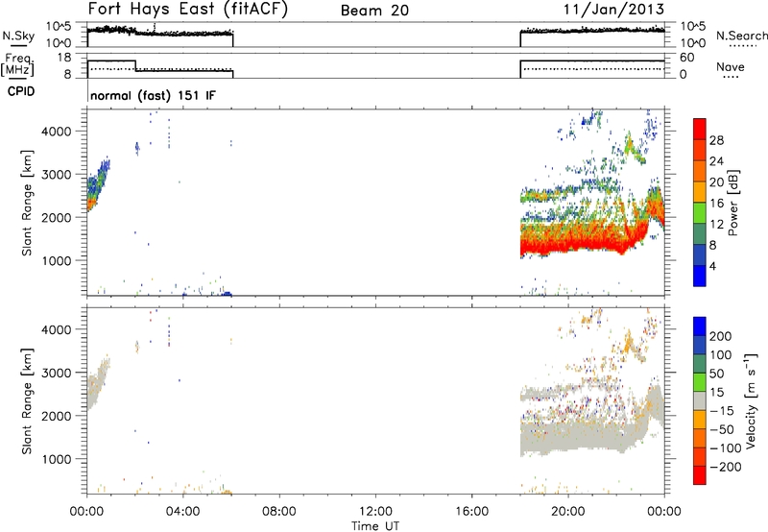Click the 'CPID' row label
Image resolution: width=768 pixels, height=532 pixels.
[x=21, y=91]
